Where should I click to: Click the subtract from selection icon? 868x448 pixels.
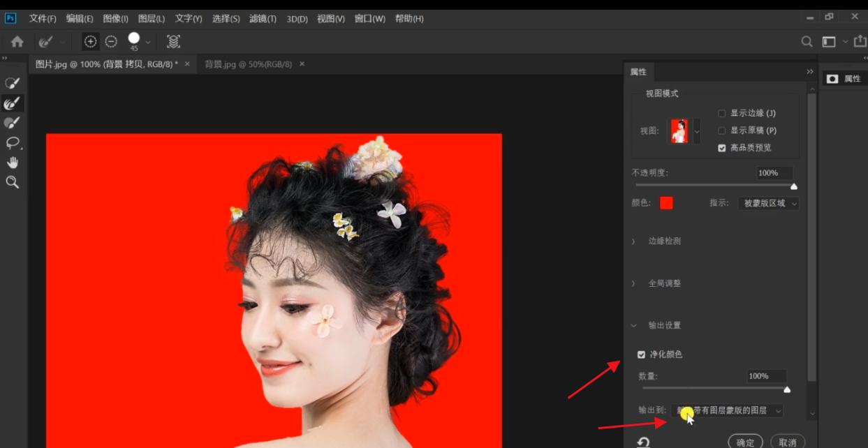pos(111,42)
